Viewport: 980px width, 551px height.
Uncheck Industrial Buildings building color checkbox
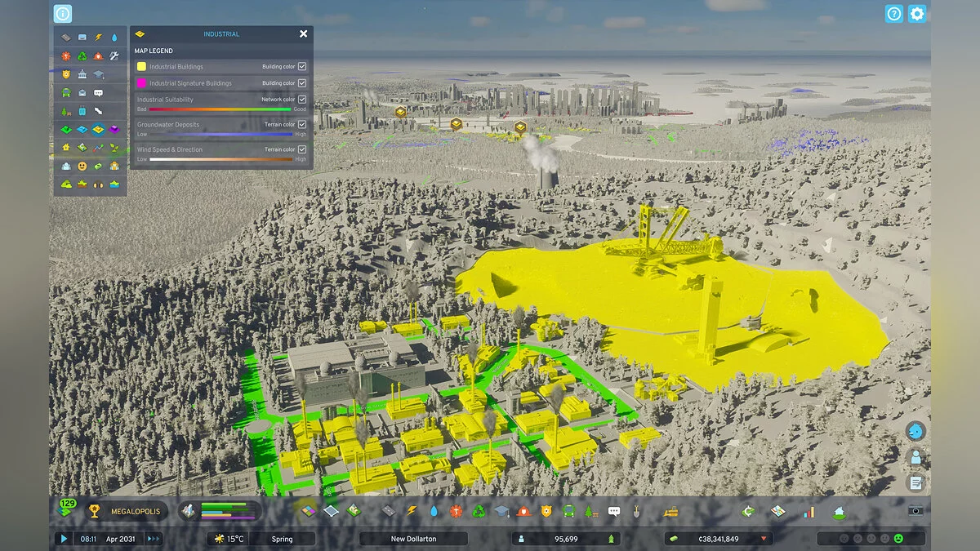(x=302, y=66)
